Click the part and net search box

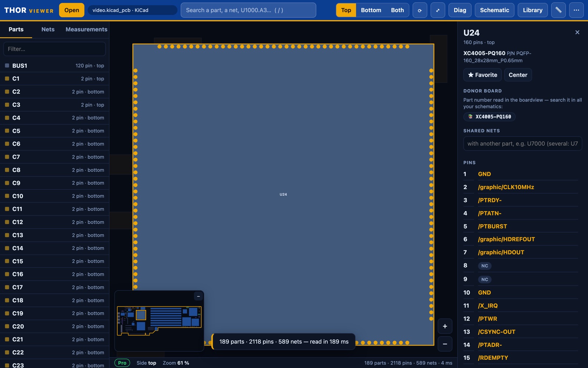248,10
